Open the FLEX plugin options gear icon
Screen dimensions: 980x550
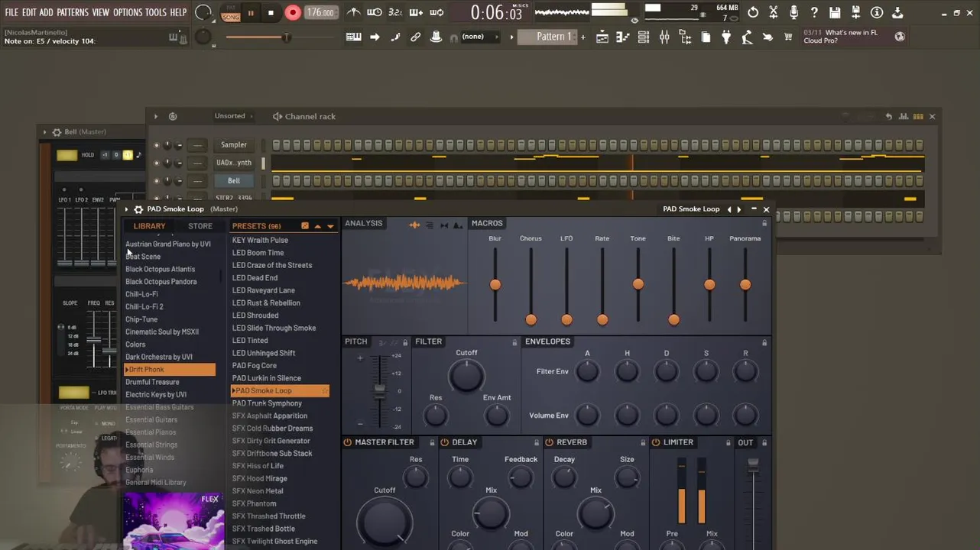click(138, 209)
